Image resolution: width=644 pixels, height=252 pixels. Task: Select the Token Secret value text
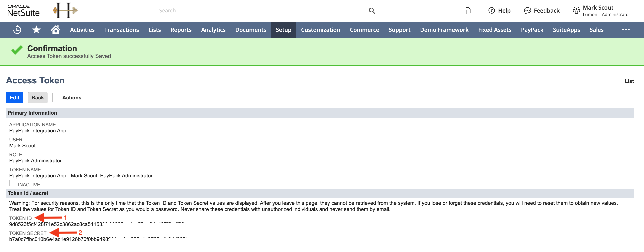pyautogui.click(x=99, y=239)
